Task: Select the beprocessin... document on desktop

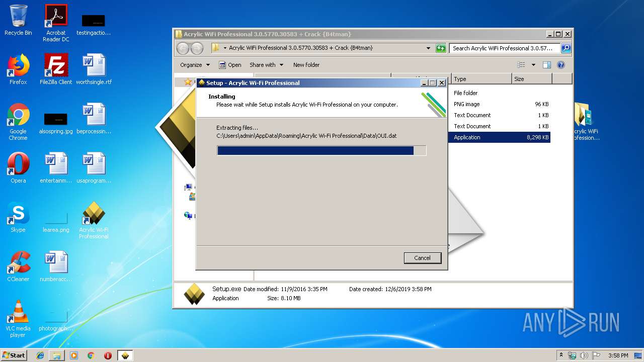Action: pyautogui.click(x=94, y=119)
